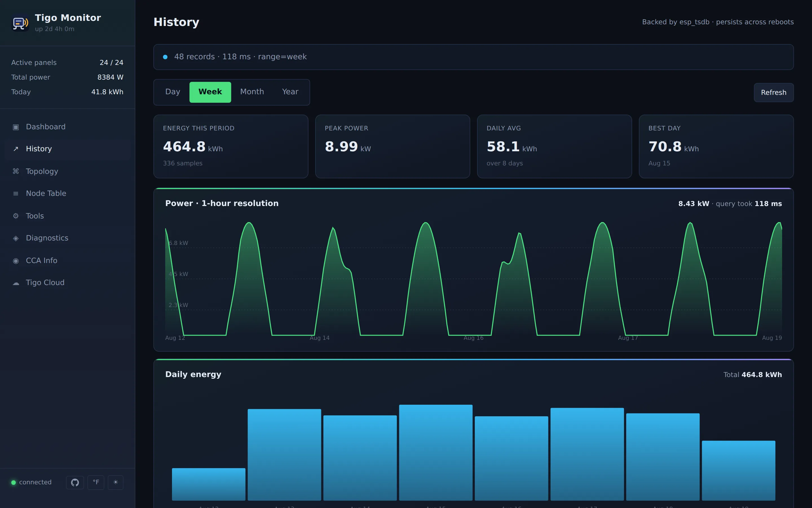Toggle light/dark theme sun icon
812x508 pixels.
click(115, 483)
